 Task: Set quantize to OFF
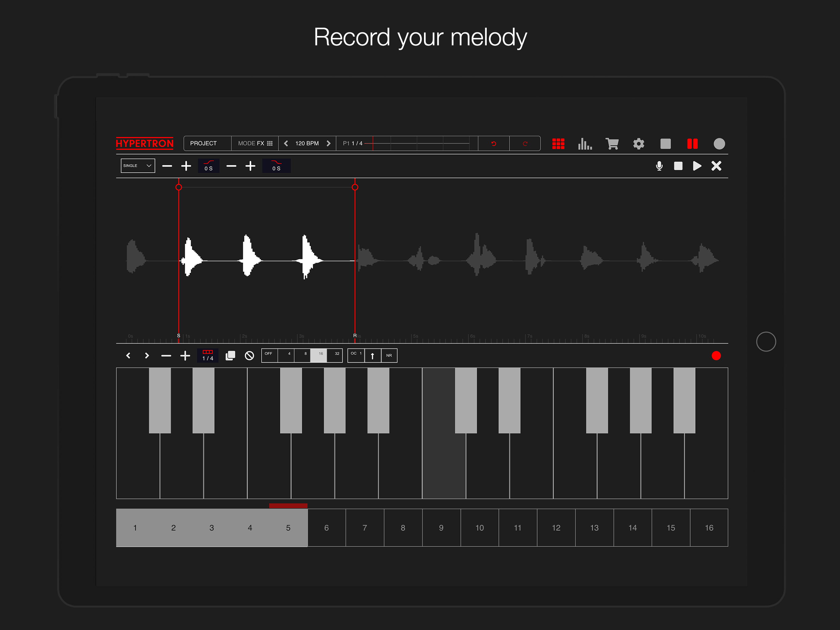tap(269, 355)
